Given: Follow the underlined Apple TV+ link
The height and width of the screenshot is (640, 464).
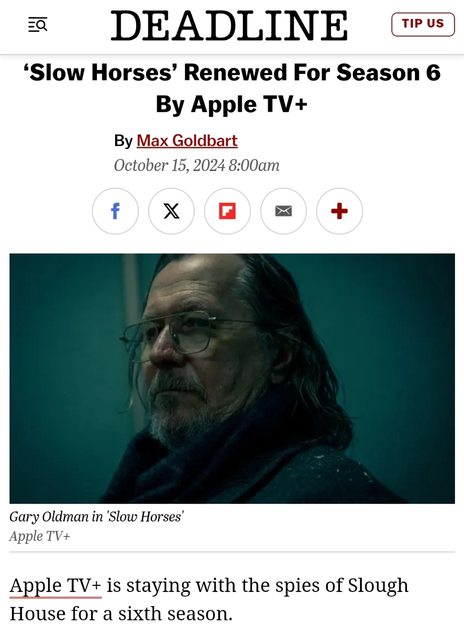Looking at the screenshot, I should pos(56,586).
